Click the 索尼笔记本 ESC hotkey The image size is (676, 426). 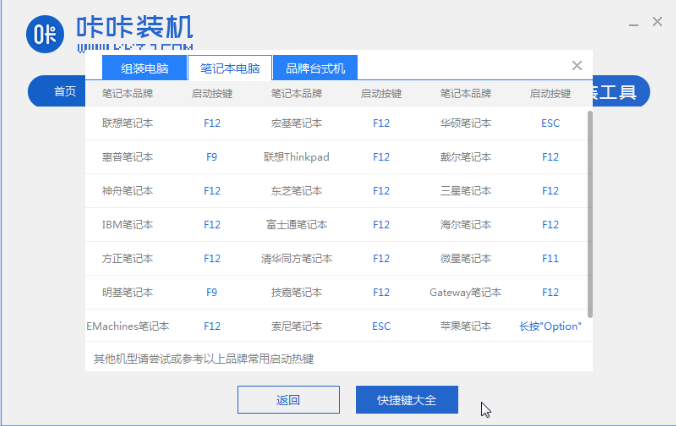pyautogui.click(x=381, y=326)
